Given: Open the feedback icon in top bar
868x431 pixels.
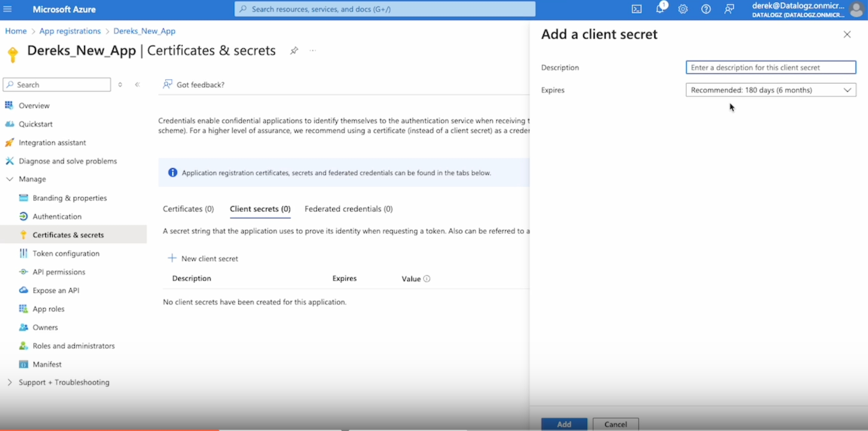Looking at the screenshot, I should pyautogui.click(x=729, y=9).
